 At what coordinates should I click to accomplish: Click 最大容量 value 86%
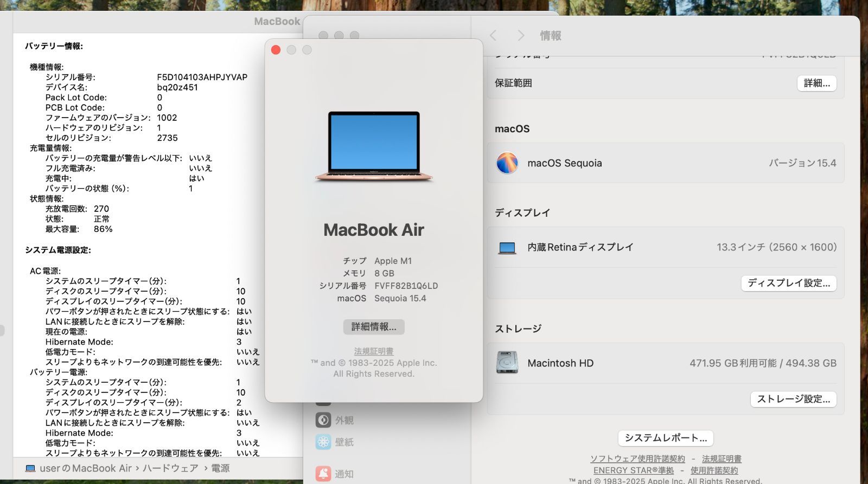[103, 229]
